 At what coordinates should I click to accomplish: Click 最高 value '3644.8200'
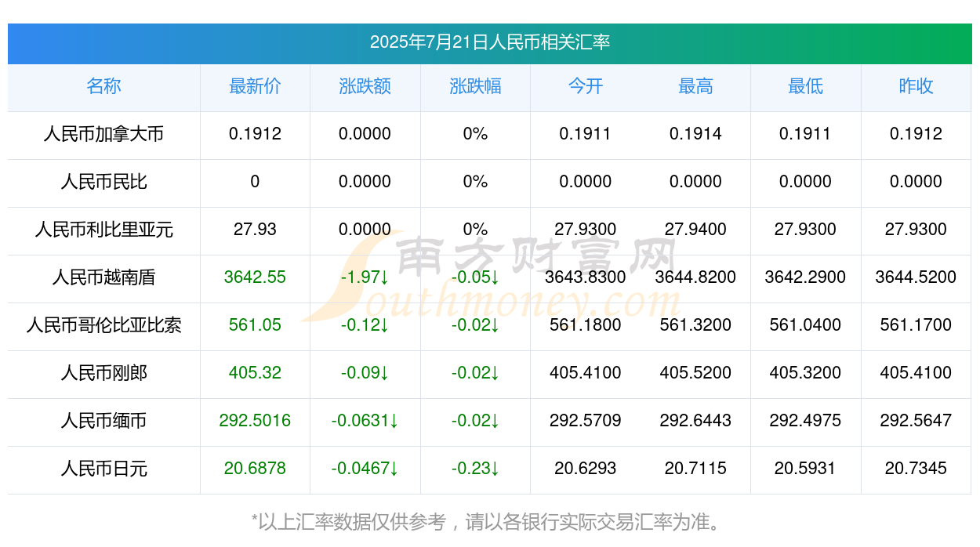695,277
